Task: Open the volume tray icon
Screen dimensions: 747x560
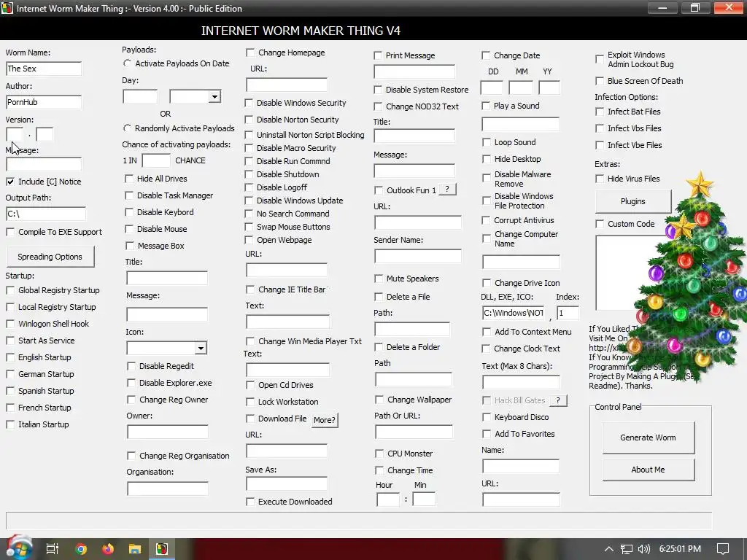Action: (x=643, y=549)
